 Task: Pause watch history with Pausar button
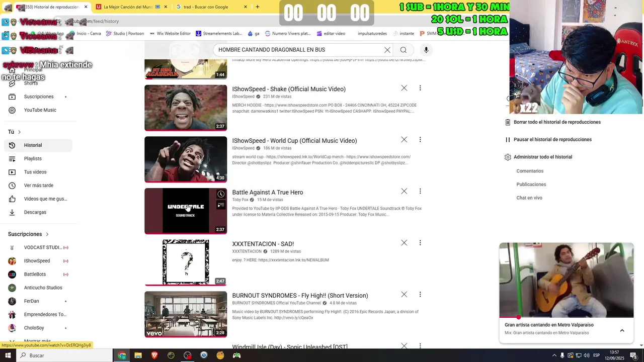tap(548, 139)
